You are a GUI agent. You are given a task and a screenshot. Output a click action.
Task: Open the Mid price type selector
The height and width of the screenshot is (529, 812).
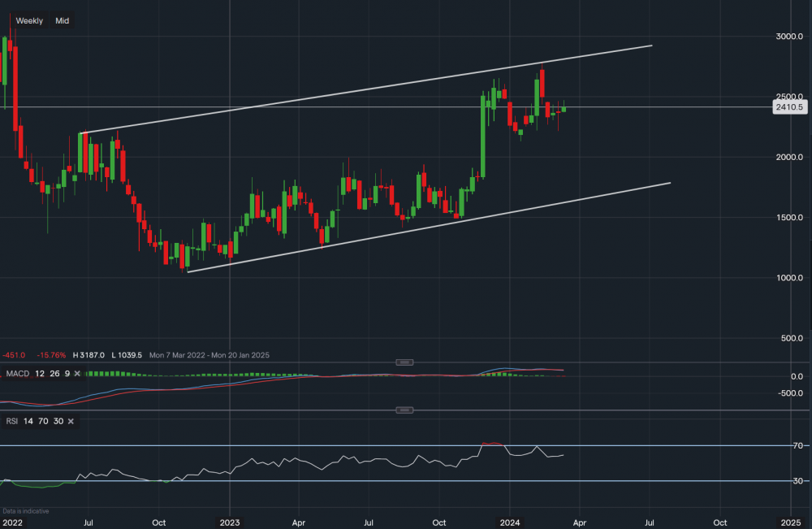[62, 20]
